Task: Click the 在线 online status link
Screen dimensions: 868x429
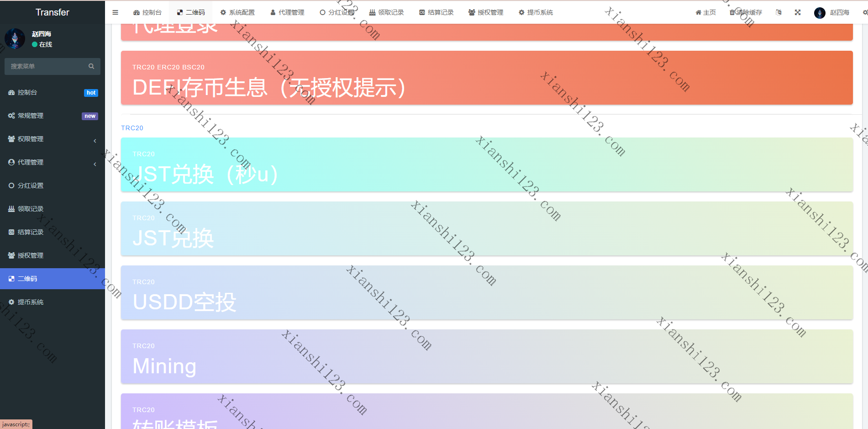Action: click(42, 44)
